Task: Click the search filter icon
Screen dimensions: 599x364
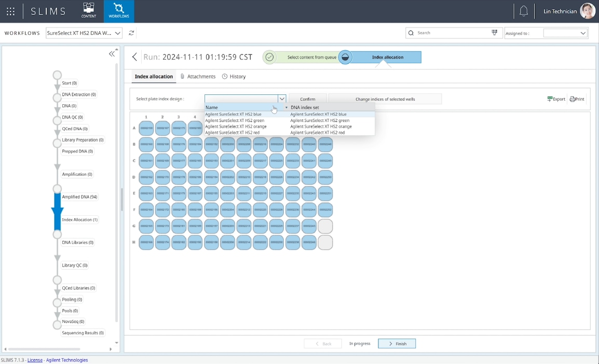Action: 495,33
